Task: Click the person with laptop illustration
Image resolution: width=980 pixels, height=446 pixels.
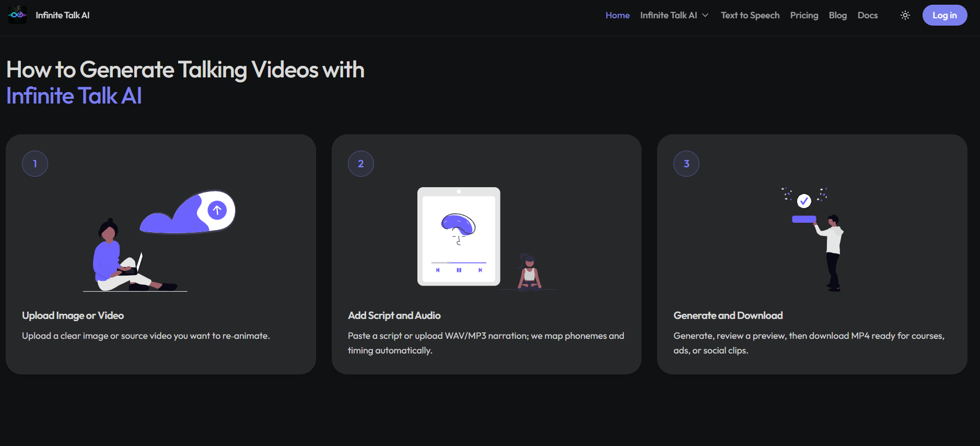Action: pos(135,255)
